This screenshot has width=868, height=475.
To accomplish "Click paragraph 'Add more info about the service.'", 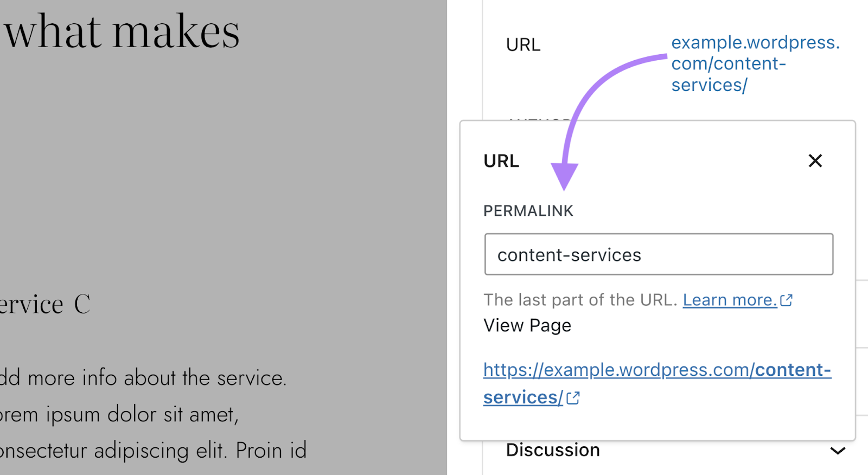I will 143,378.
